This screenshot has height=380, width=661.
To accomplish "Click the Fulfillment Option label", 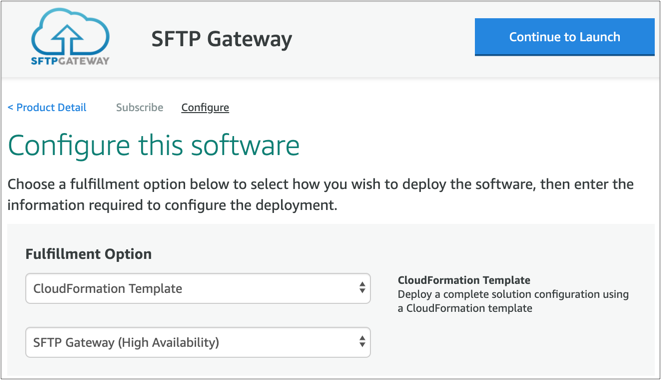I will click(x=89, y=254).
